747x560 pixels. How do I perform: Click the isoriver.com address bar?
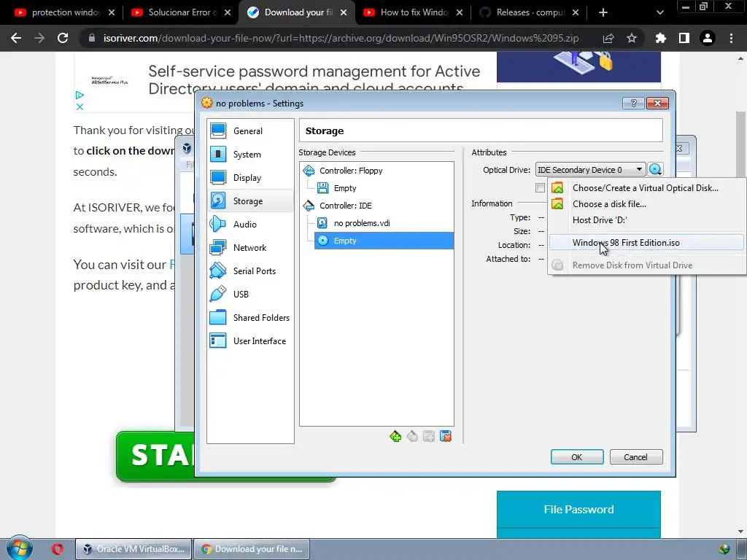(341, 38)
